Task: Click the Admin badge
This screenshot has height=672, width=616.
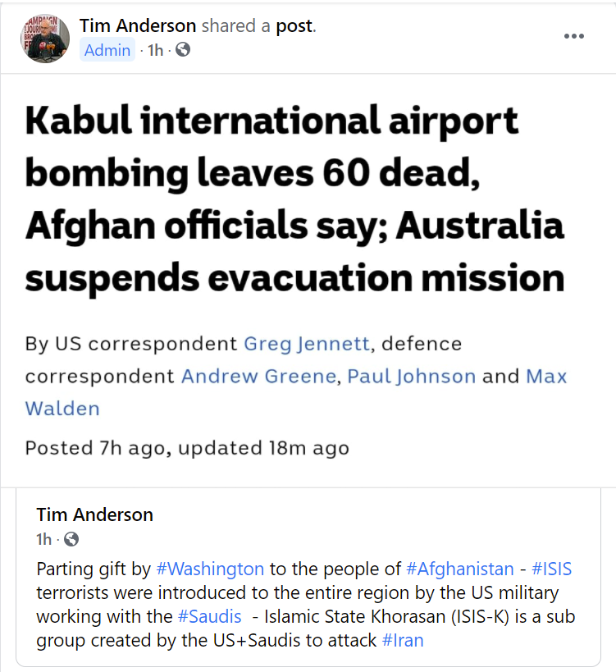Action: [x=107, y=50]
